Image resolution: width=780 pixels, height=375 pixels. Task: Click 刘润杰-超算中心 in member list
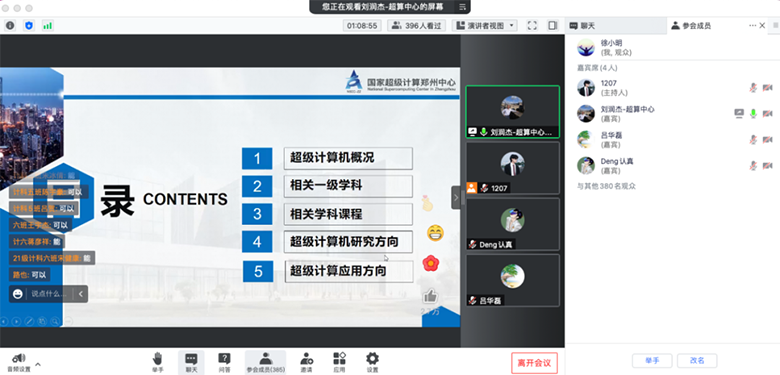tap(674, 114)
